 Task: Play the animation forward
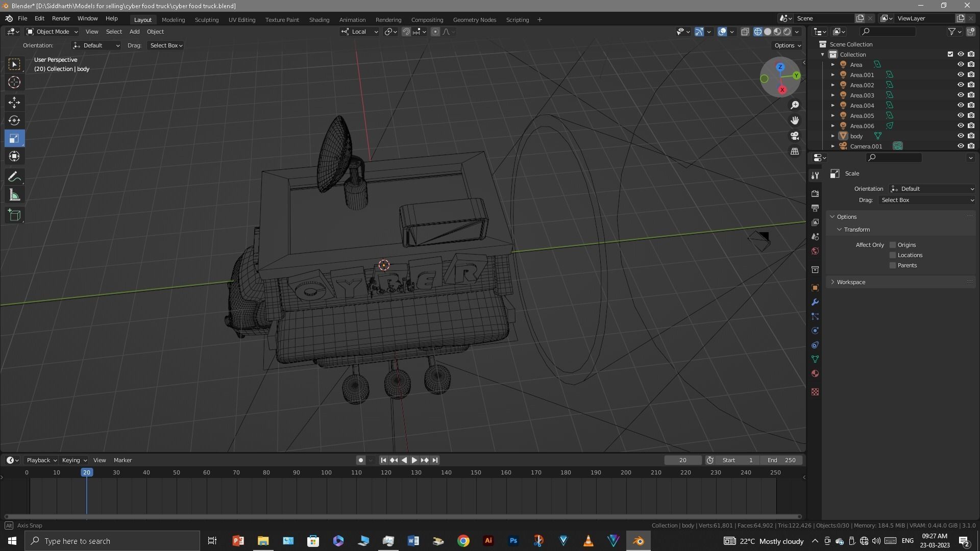(414, 460)
